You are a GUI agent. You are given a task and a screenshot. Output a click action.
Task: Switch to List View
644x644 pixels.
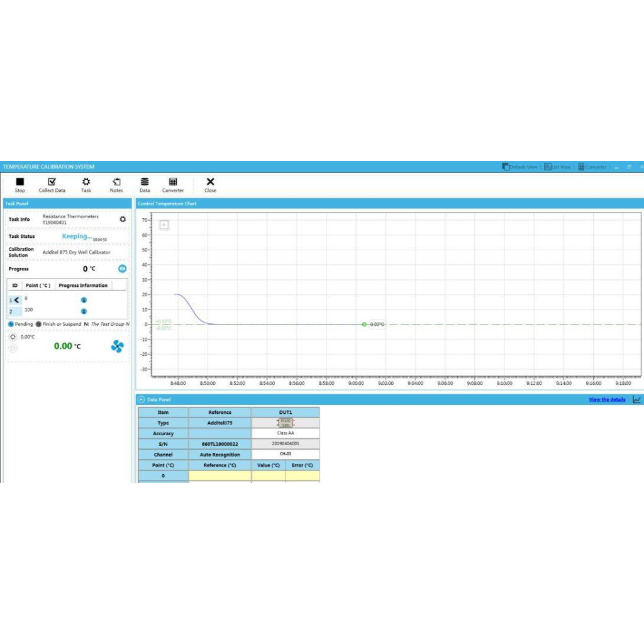[x=557, y=167]
